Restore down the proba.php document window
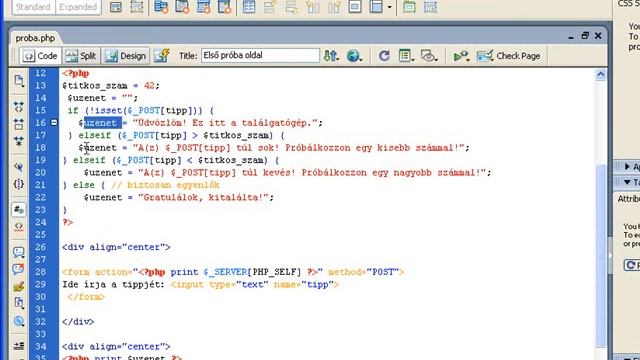The width and height of the screenshot is (640, 360). (x=585, y=36)
